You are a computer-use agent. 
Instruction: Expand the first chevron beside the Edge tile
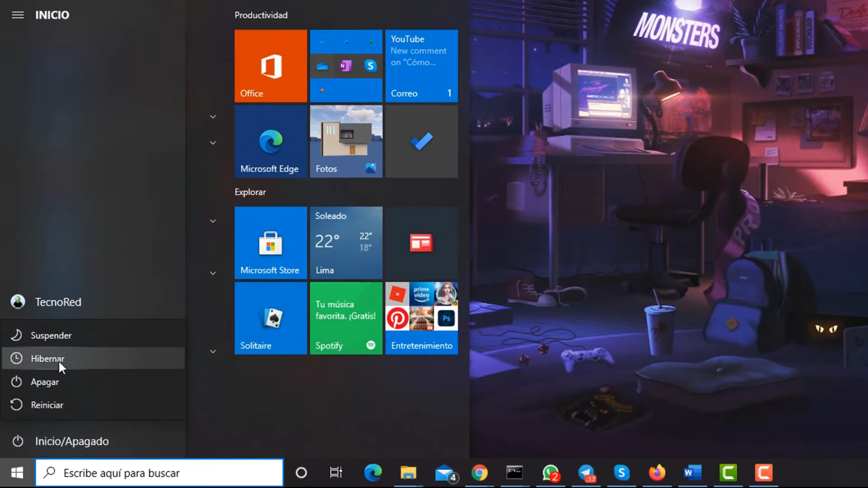click(x=213, y=117)
